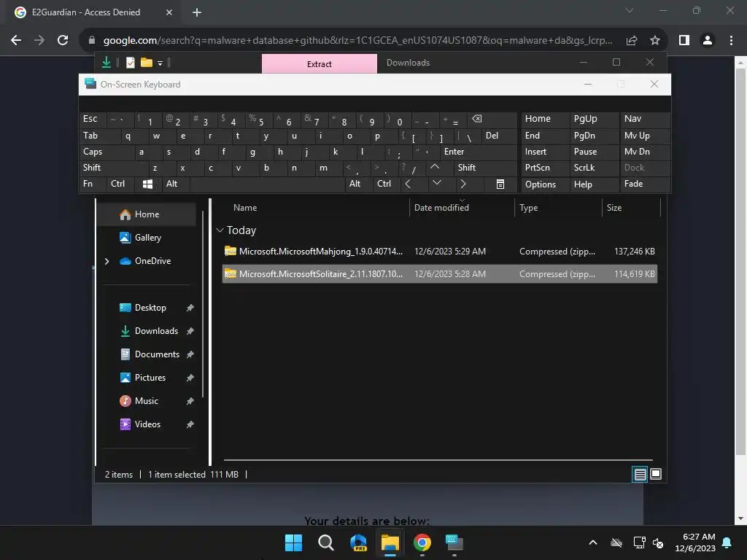Toggle left Ctrl key on keyboard
The height and width of the screenshot is (560, 747).
(x=121, y=184)
